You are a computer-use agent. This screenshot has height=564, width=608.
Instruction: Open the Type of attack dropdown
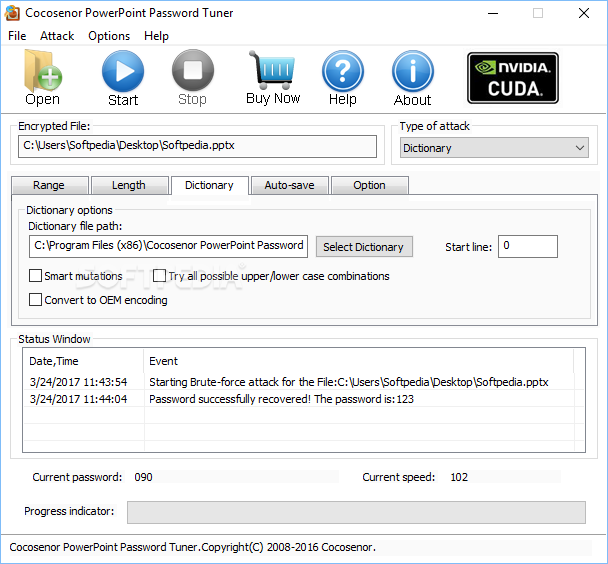pyautogui.click(x=494, y=148)
